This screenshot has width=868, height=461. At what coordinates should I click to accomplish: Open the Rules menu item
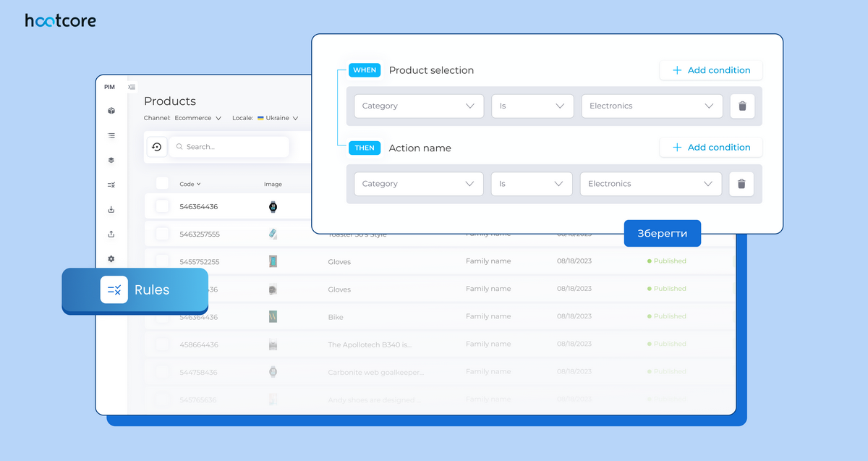[135, 290]
